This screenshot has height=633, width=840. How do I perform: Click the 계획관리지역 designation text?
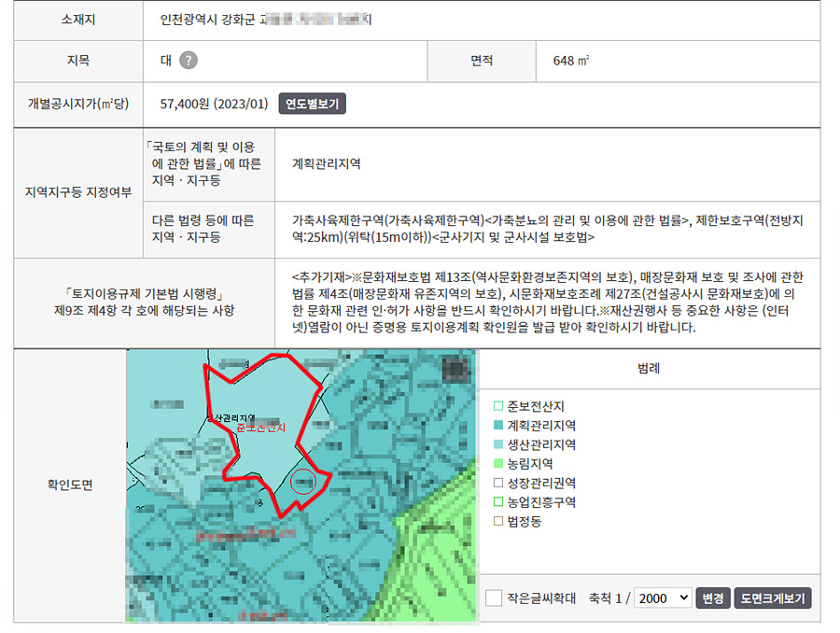pyautogui.click(x=326, y=163)
